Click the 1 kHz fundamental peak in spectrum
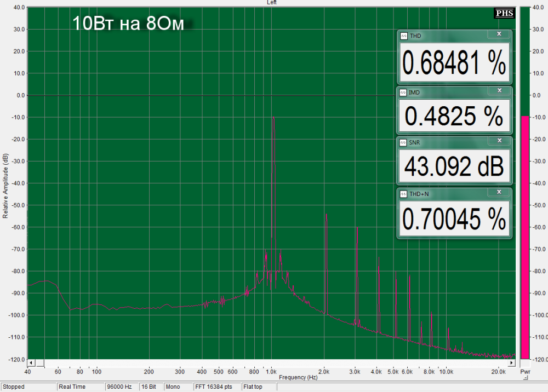 point(273,119)
